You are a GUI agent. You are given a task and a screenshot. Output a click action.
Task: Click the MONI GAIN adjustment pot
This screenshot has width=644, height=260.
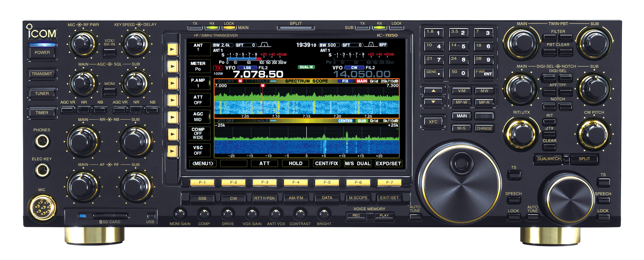coord(180,214)
